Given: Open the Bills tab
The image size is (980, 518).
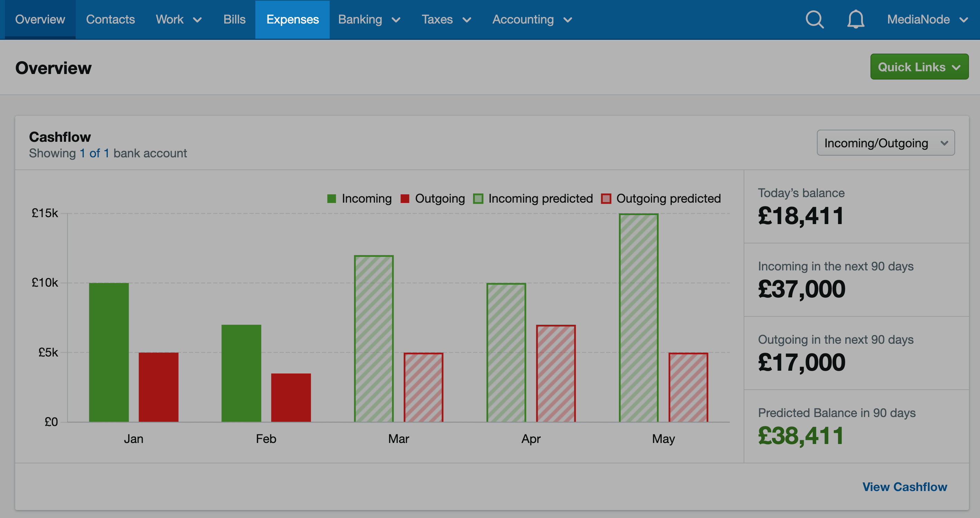Looking at the screenshot, I should tap(234, 20).
